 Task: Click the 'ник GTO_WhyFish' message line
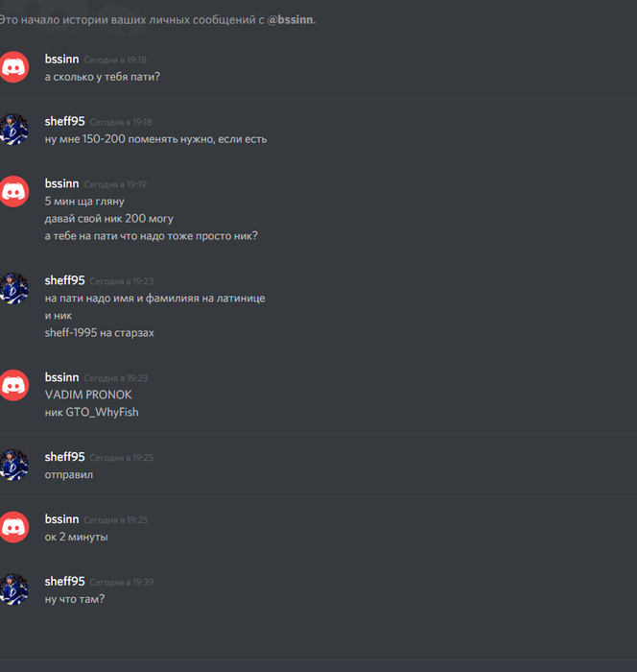pyautogui.click(x=92, y=412)
